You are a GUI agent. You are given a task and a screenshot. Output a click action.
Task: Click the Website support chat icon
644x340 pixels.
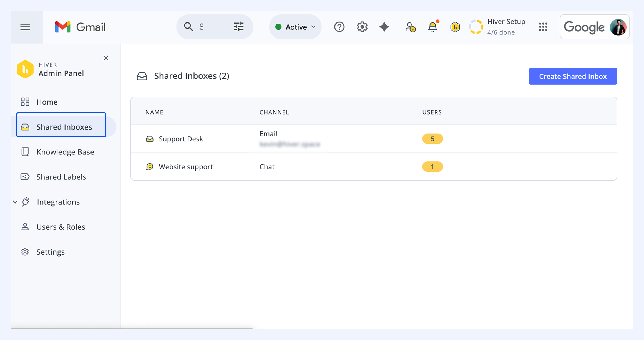(150, 167)
